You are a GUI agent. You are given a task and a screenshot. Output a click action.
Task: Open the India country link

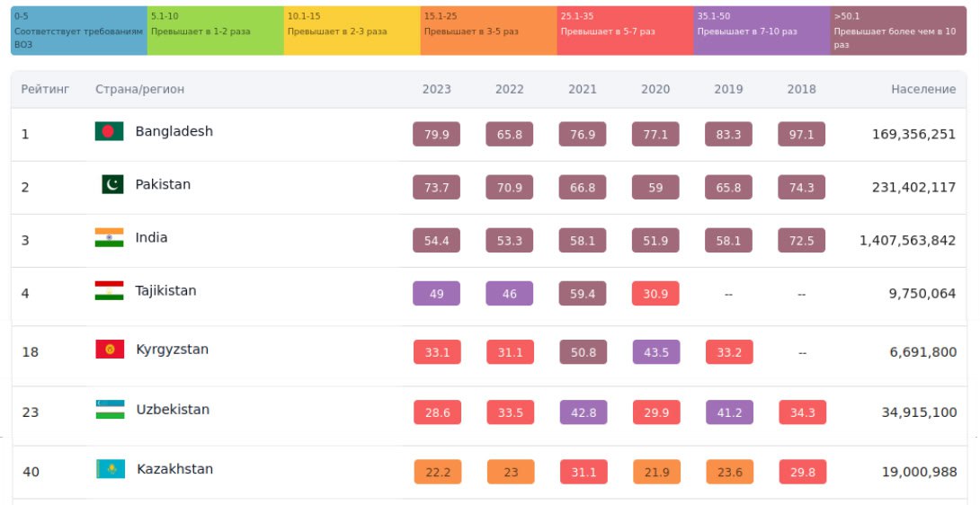(151, 237)
